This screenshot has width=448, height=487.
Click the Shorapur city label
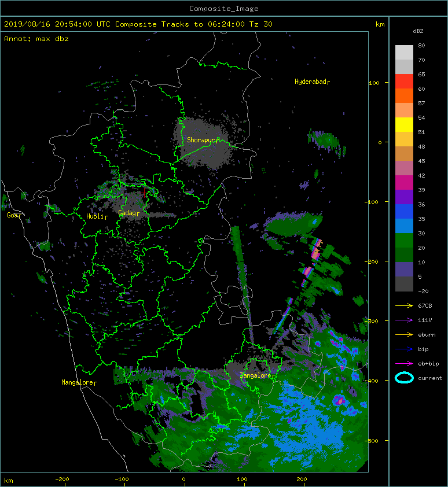(203, 140)
